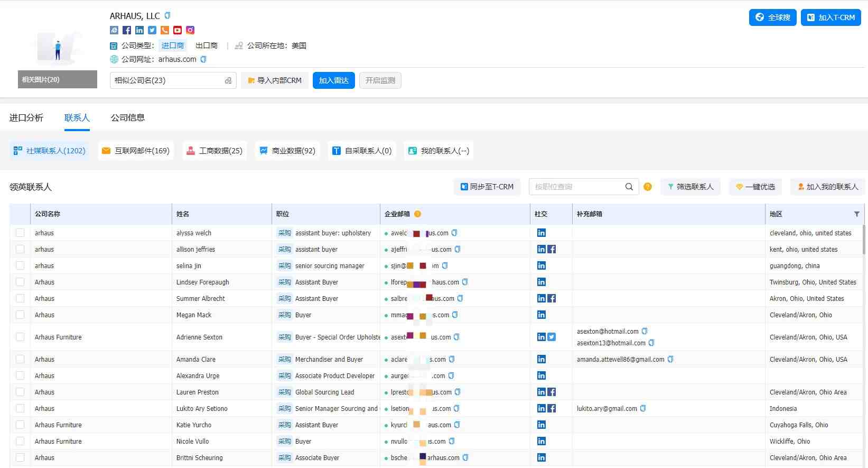
Task: Open the company phone icon in header
Action: click(x=165, y=30)
